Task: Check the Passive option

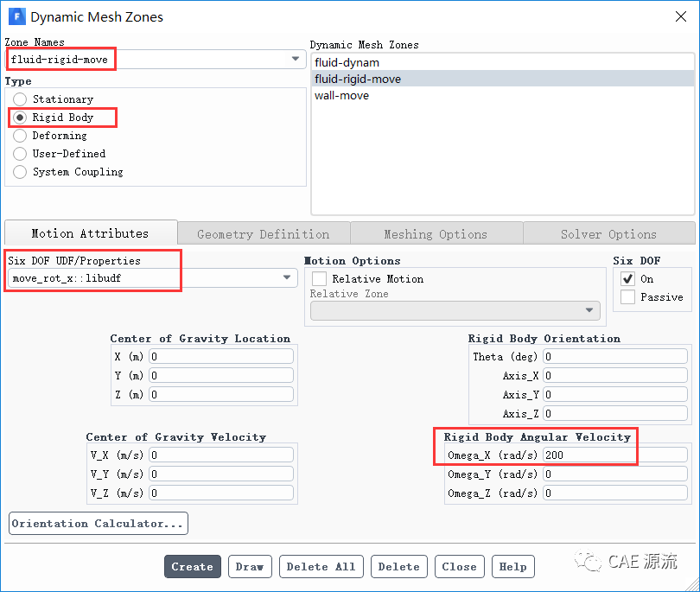Action: point(627,297)
